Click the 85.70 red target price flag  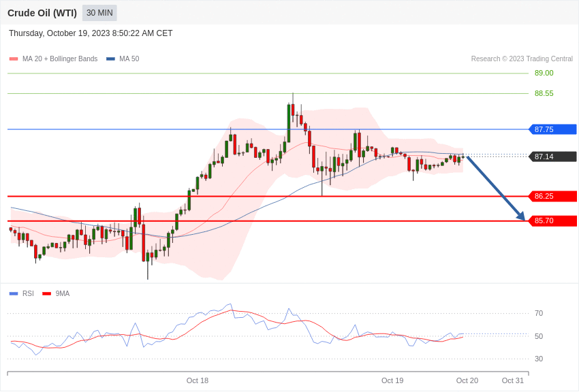click(x=552, y=220)
